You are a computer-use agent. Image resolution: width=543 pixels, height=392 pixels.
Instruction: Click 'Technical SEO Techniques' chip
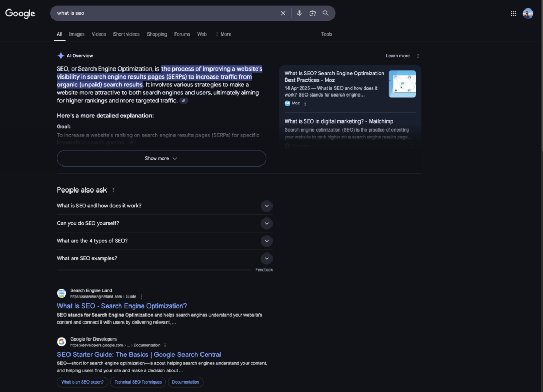(x=138, y=382)
